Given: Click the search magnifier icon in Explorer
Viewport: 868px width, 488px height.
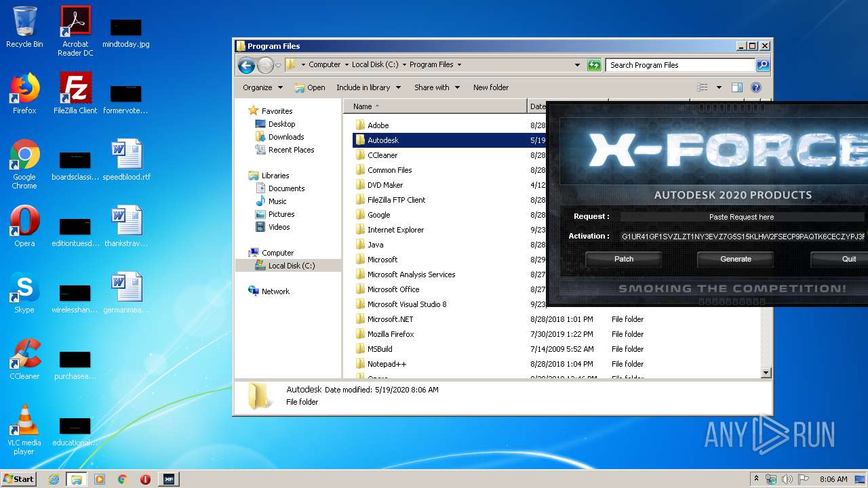Looking at the screenshot, I should [x=763, y=65].
